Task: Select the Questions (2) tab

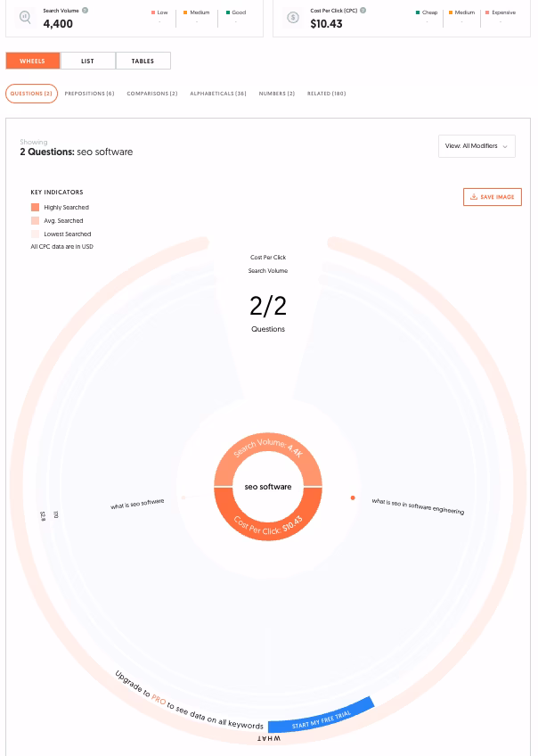Action: [x=31, y=94]
